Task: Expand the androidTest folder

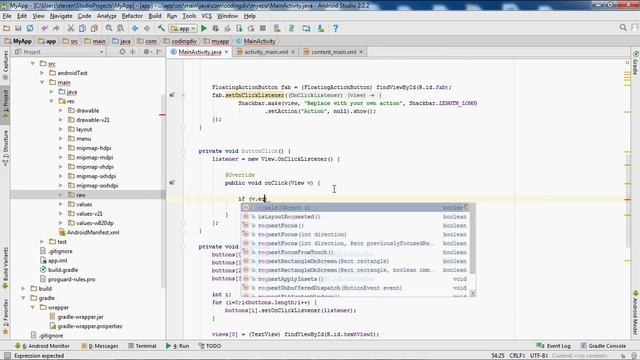Action: 42,73
